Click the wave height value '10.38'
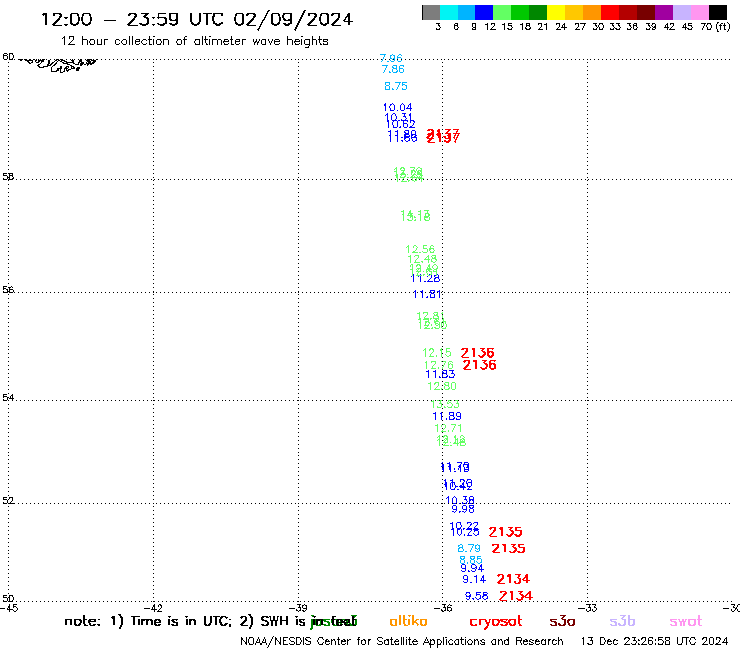740x650 pixels. tap(460, 500)
